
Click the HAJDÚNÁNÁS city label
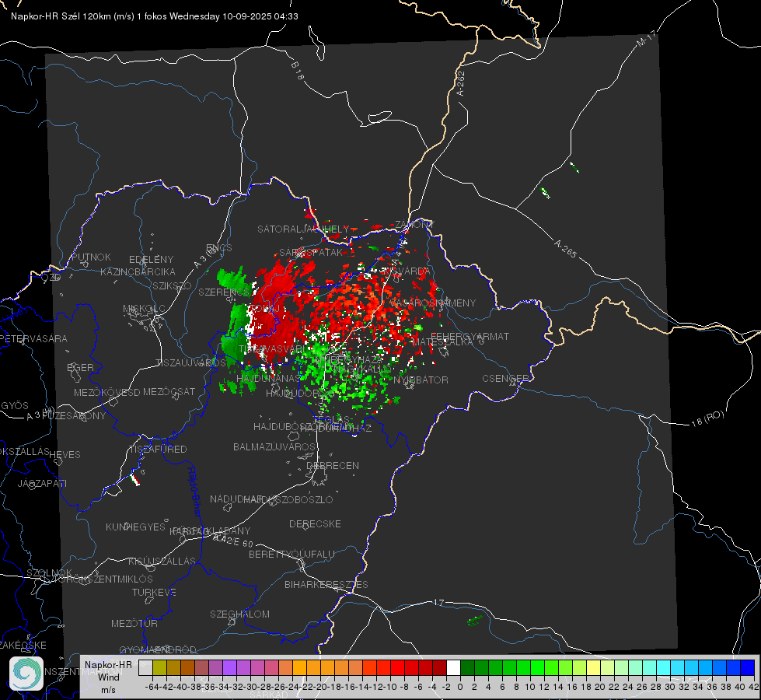268,378
